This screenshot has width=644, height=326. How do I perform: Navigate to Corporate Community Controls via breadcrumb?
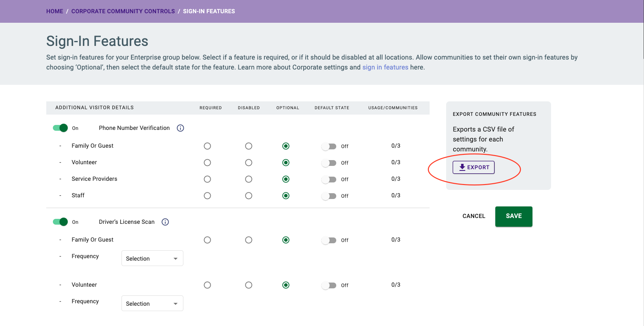(123, 11)
